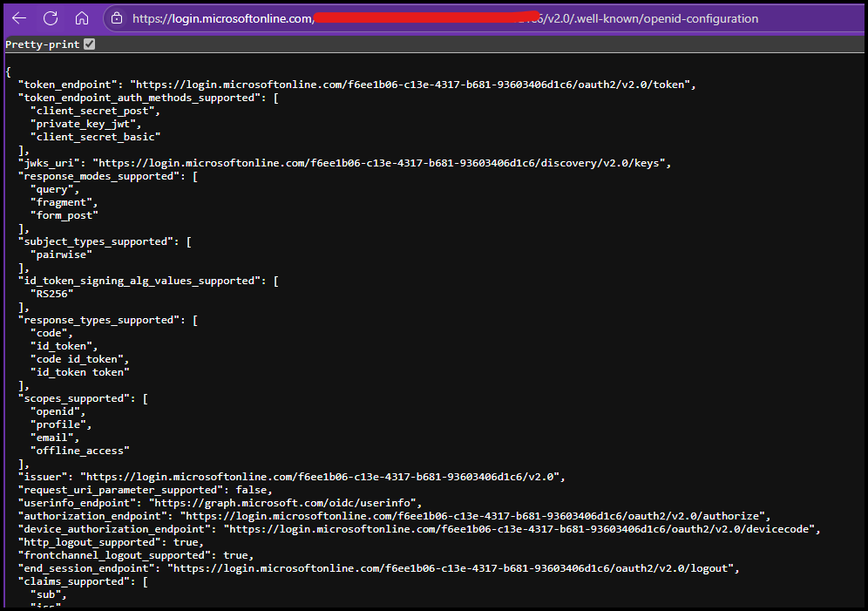Focus the address bar URL field
This screenshot has width=868, height=611.
pos(444,18)
